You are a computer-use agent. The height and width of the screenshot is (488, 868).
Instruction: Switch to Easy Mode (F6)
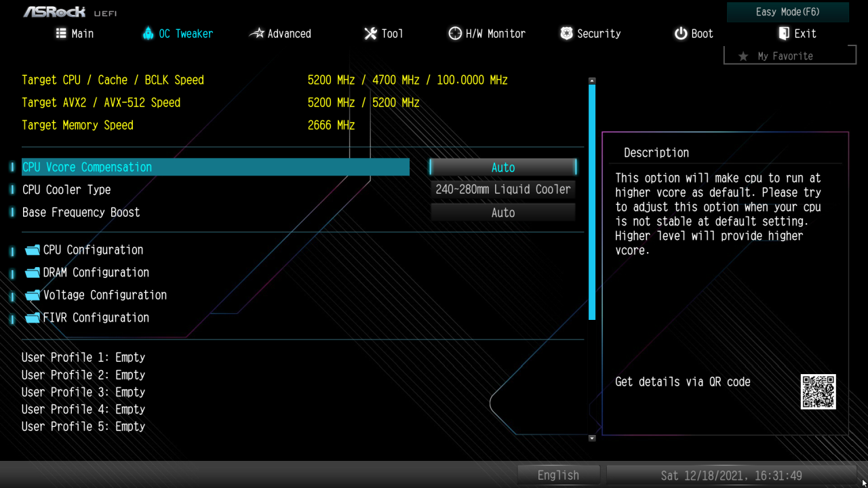point(788,12)
